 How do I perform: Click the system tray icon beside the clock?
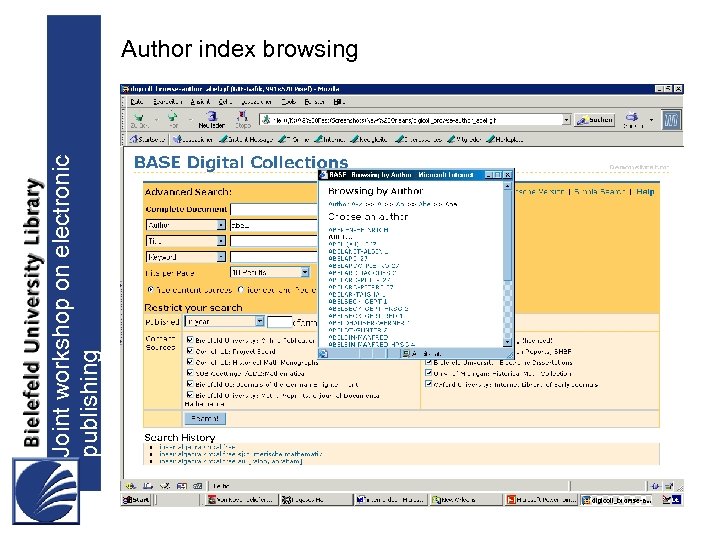click(x=667, y=500)
